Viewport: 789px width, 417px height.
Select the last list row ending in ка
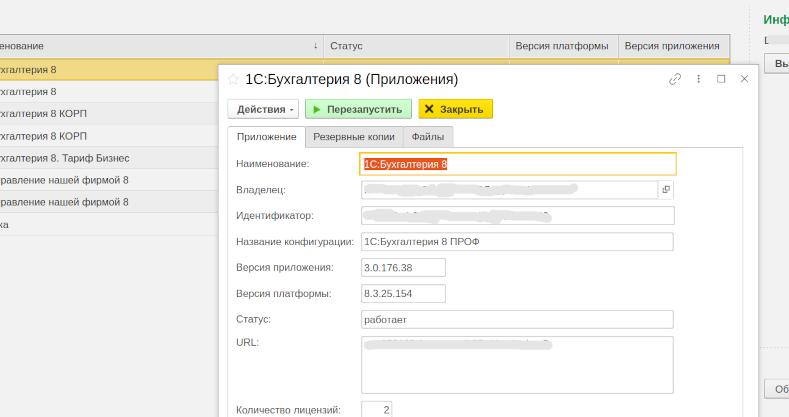[x=109, y=224]
